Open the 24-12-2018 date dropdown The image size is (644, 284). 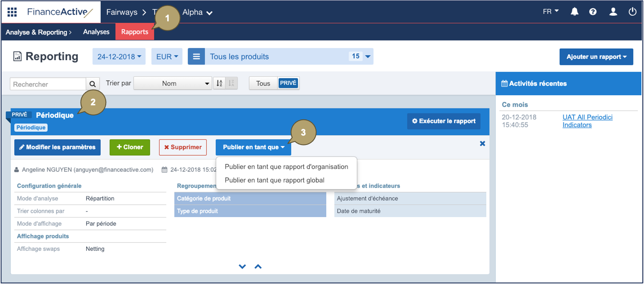[x=119, y=57]
